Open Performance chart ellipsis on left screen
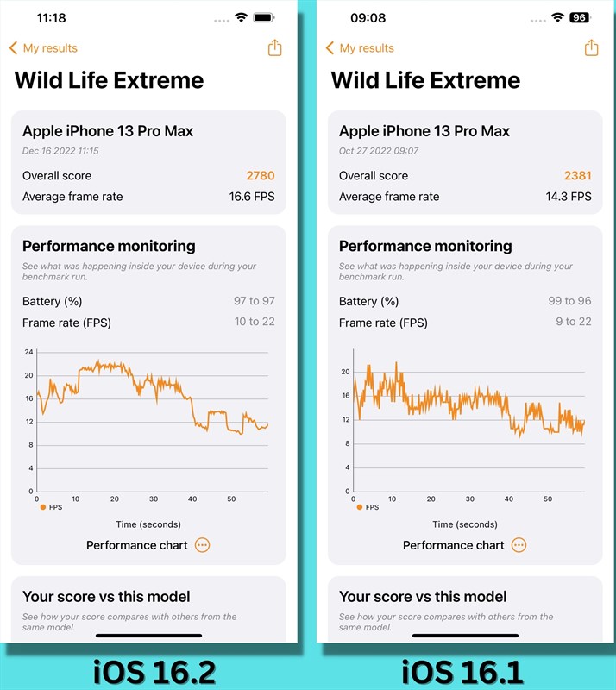The height and width of the screenshot is (690, 616). click(x=203, y=545)
